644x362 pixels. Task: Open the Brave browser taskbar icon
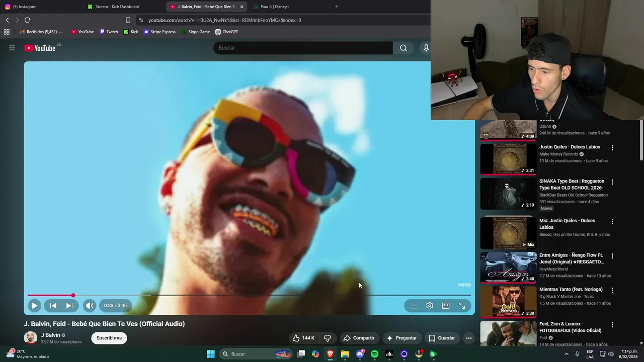[x=330, y=354]
